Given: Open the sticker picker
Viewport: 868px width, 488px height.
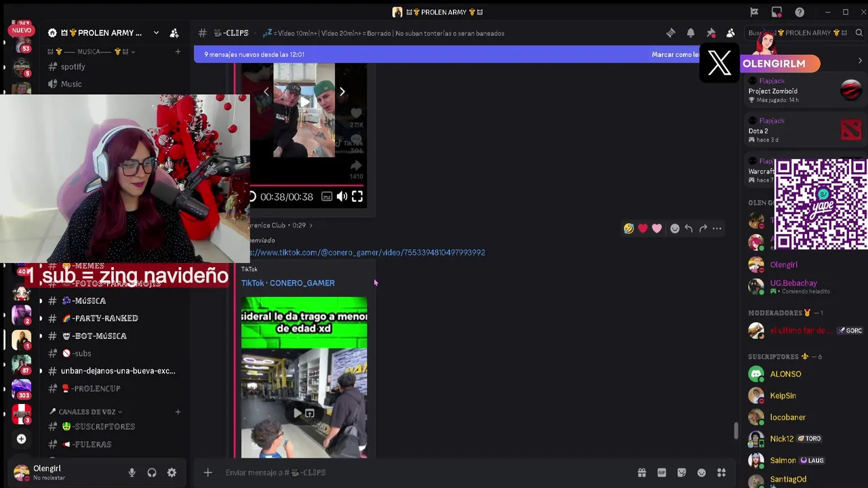Looking at the screenshot, I should pyautogui.click(x=682, y=472).
